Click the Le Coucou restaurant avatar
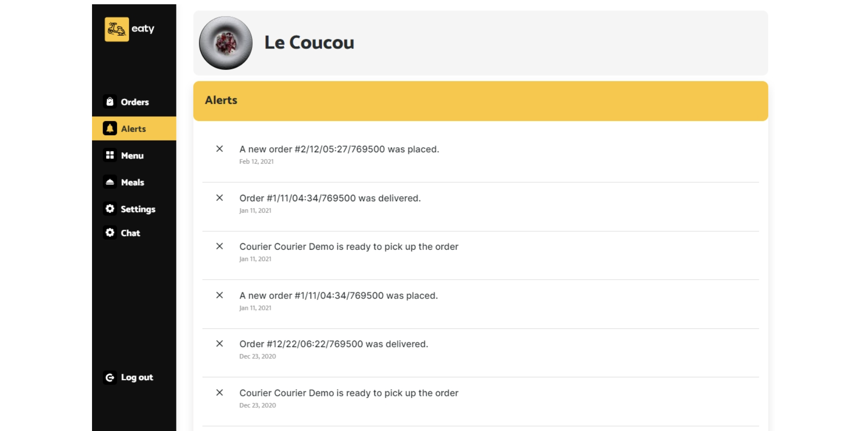Image resolution: width=868 pixels, height=431 pixels. (226, 43)
